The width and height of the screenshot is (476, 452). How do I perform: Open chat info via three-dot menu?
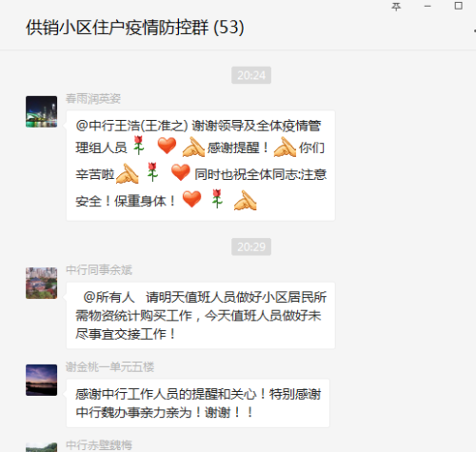[475, 30]
